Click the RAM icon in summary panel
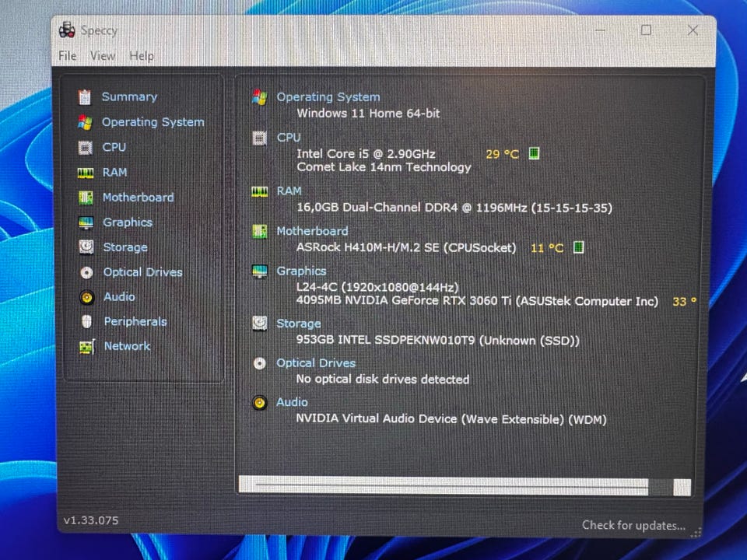Screen dimensions: 747x560 tap(260, 191)
